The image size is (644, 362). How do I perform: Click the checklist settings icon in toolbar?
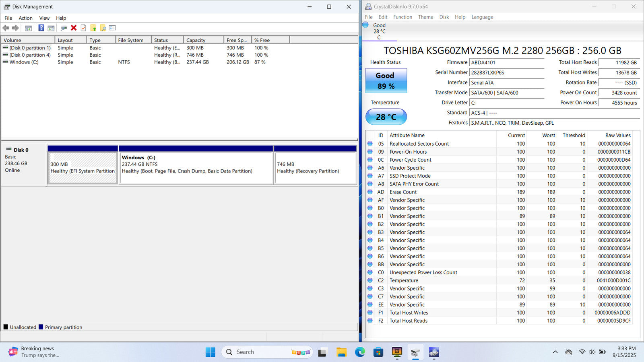(x=112, y=28)
